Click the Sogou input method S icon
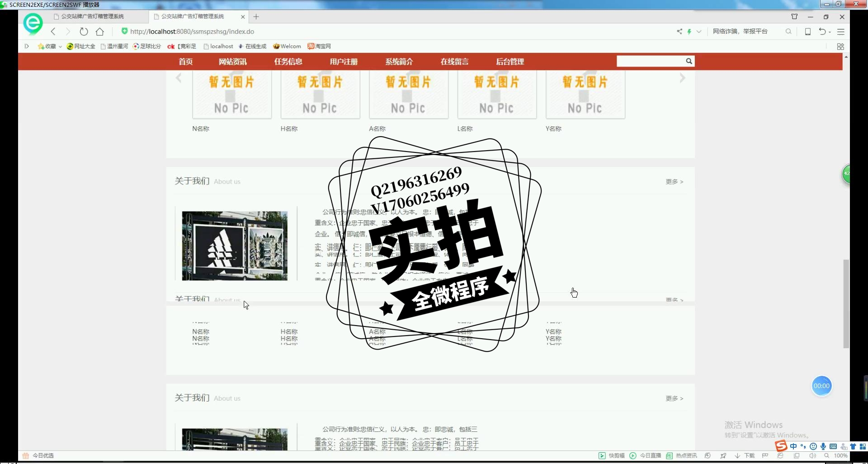 click(781, 446)
